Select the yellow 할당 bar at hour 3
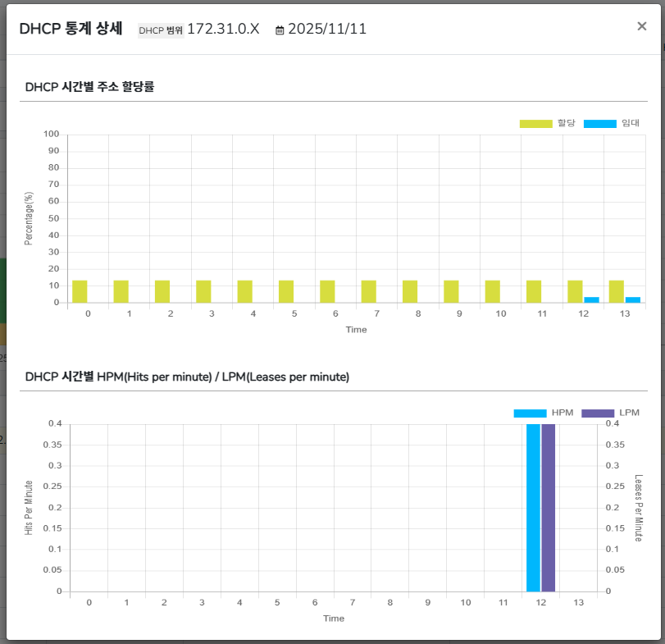 point(203,292)
